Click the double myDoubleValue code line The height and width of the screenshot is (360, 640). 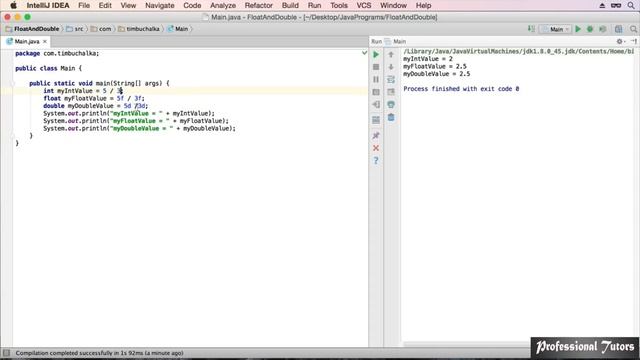click(x=96, y=106)
